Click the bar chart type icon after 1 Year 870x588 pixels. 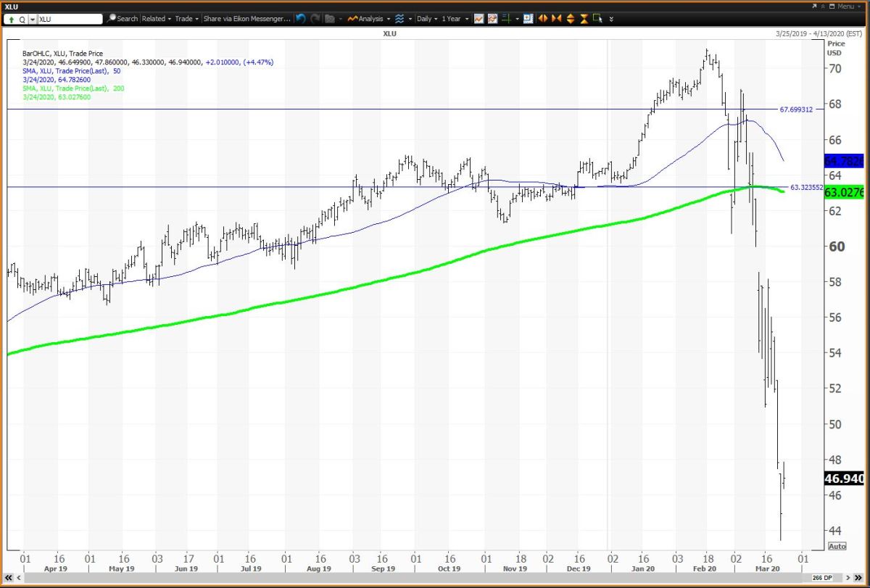tap(479, 18)
